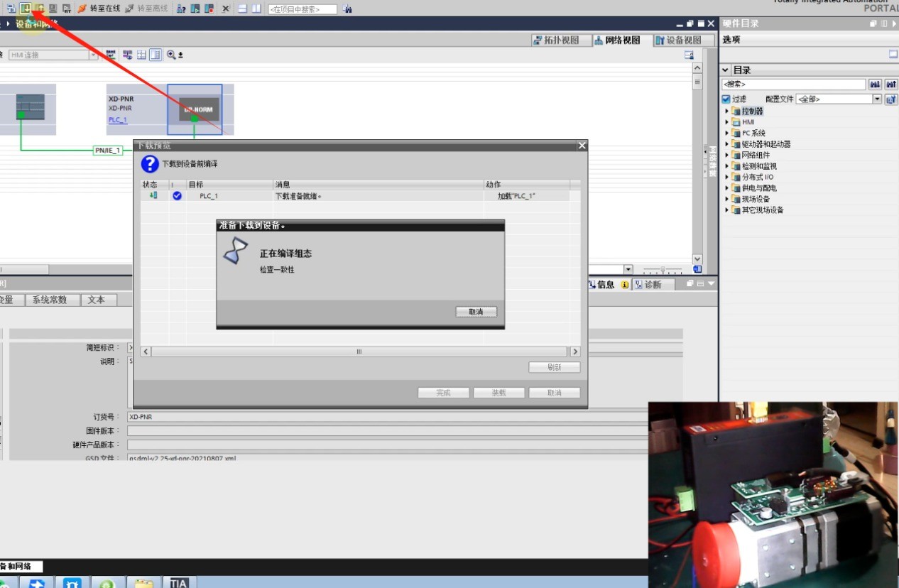Viewport: 899px width, 588px height.
Task: Click horizontal scrollbar in download preview
Action: [x=360, y=352]
